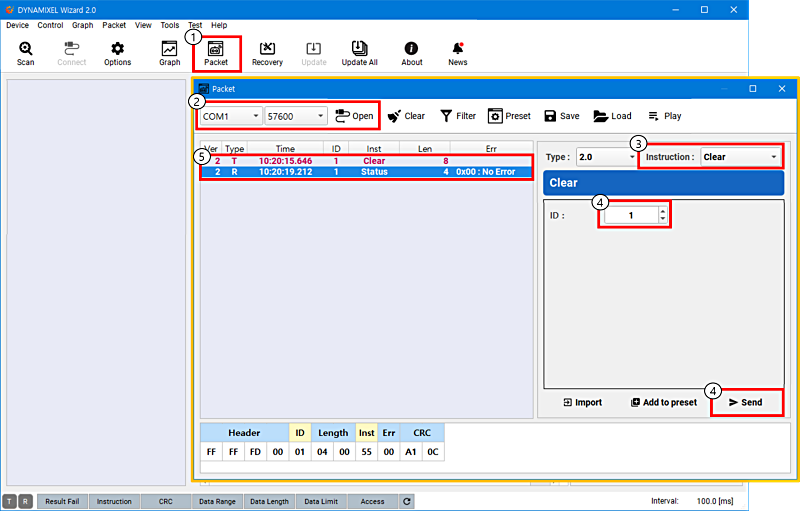The height and width of the screenshot is (511, 800).
Task: Open the protocol Type 2.0 dropdown
Action: point(607,157)
